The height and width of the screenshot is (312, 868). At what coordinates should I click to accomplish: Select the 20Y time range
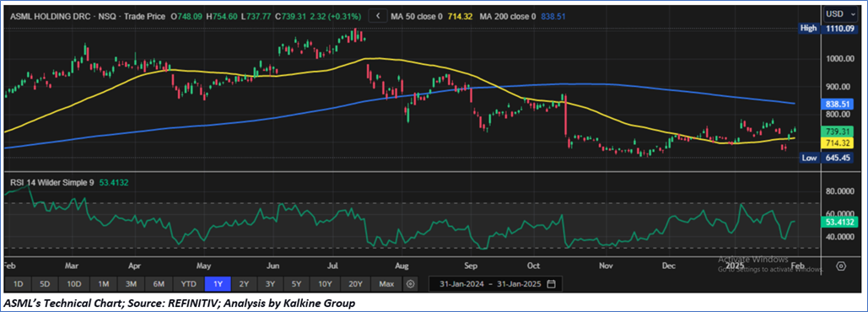[x=355, y=284]
